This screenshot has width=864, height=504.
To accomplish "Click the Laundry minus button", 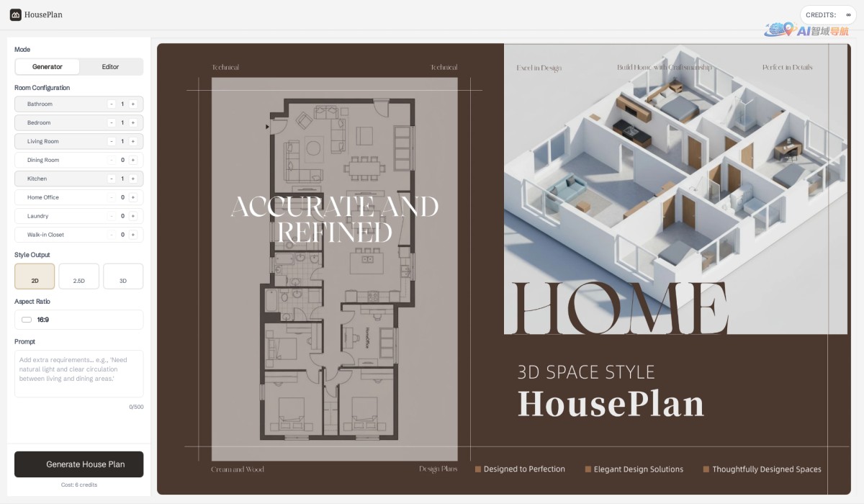I will tap(112, 216).
